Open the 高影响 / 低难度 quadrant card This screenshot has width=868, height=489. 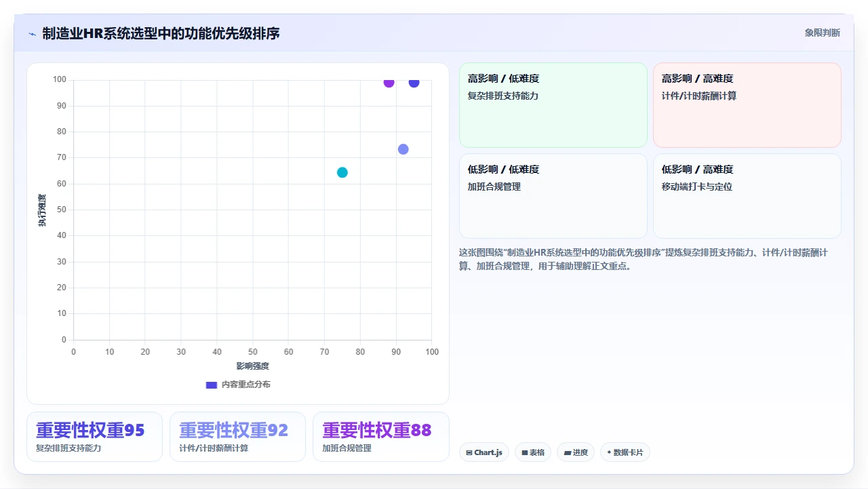click(553, 105)
